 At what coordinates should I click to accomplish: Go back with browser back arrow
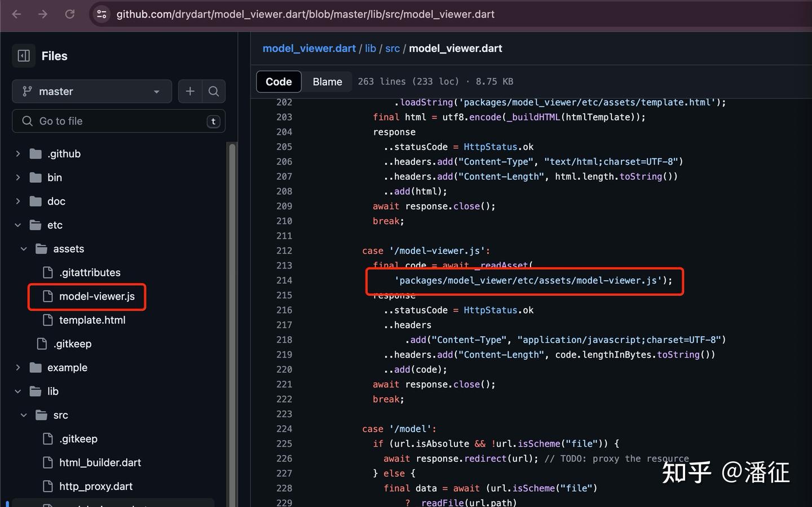[x=16, y=14]
